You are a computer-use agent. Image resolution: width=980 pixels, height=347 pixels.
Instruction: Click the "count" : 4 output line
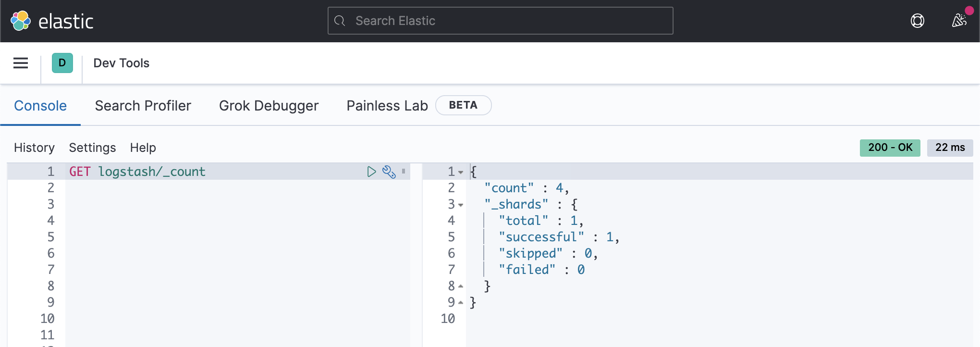click(527, 188)
